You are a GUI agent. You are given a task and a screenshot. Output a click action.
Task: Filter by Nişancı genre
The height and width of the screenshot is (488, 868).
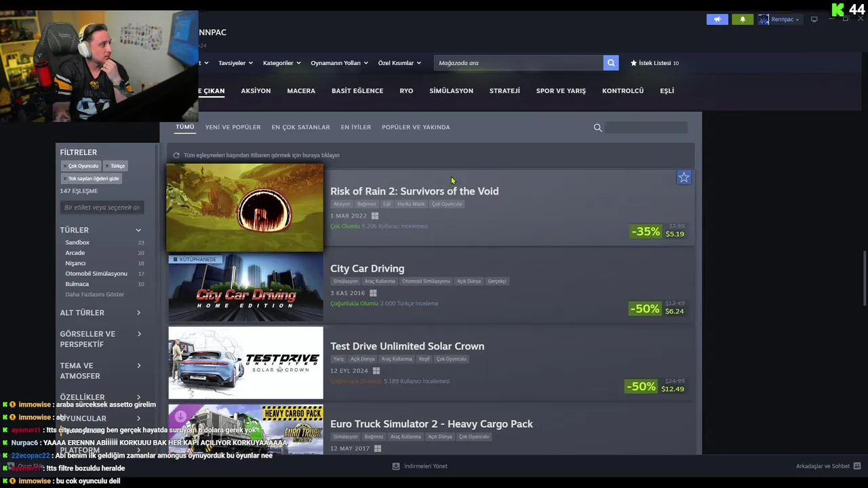pyautogui.click(x=75, y=263)
